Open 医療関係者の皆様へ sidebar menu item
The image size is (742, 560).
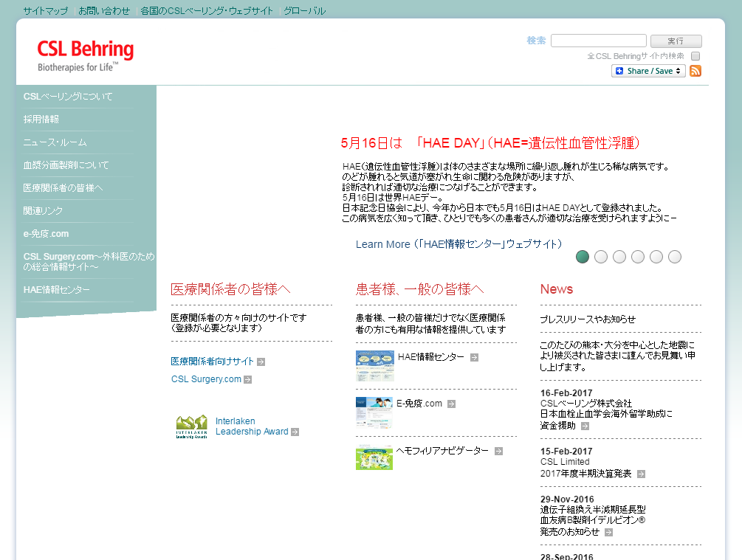coord(63,187)
